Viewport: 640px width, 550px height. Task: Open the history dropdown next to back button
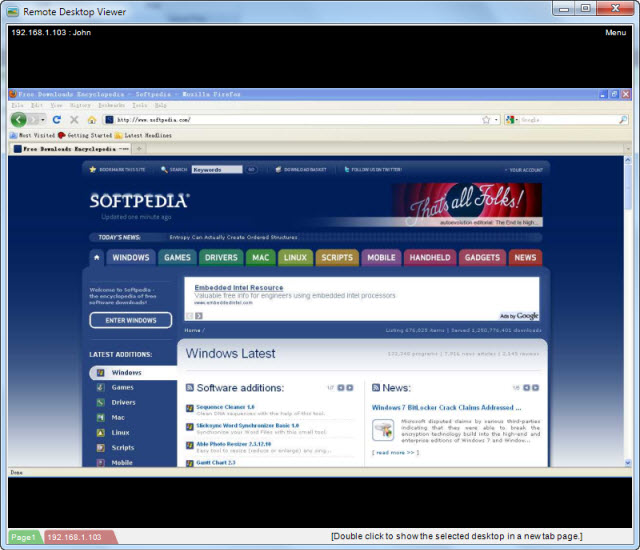tap(42, 120)
